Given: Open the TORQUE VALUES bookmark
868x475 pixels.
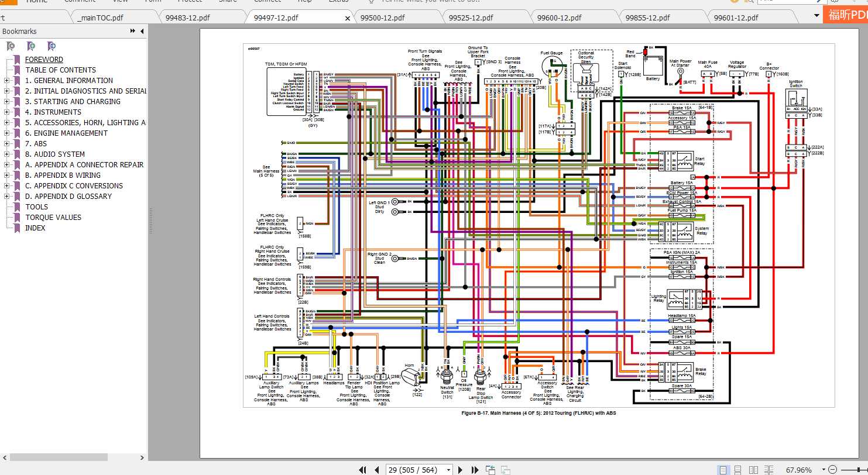Looking at the screenshot, I should point(53,218).
